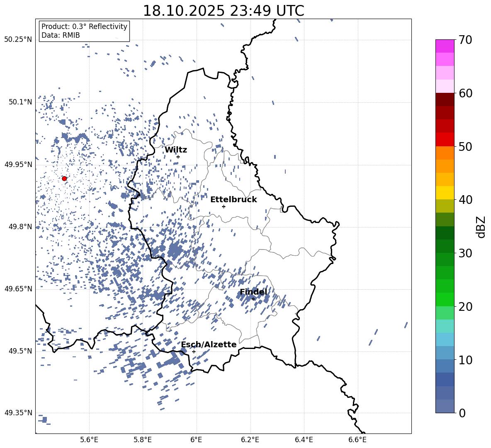Click the 6.6°E longitude label
The width and height of the screenshot is (491, 448).
357,440
